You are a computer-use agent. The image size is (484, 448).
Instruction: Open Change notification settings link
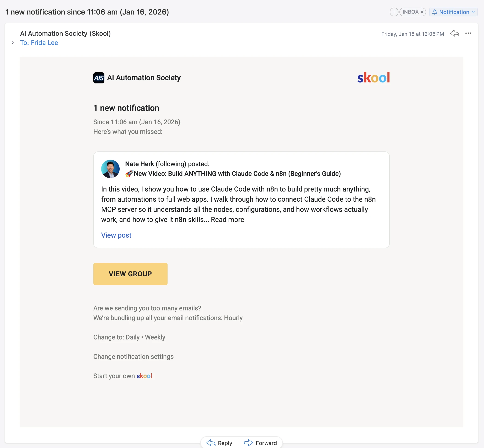point(133,357)
